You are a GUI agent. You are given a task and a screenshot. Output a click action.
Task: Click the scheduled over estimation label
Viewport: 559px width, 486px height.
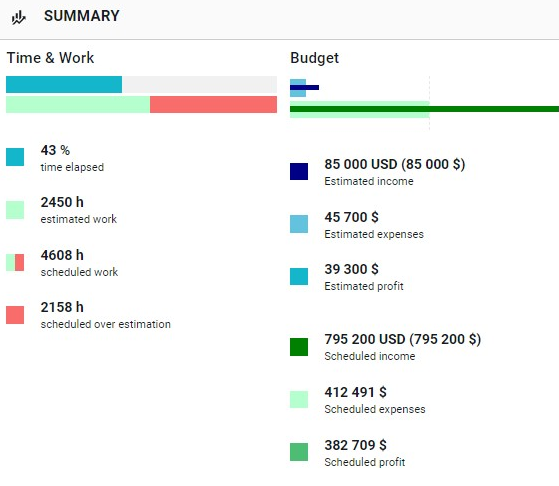(106, 324)
